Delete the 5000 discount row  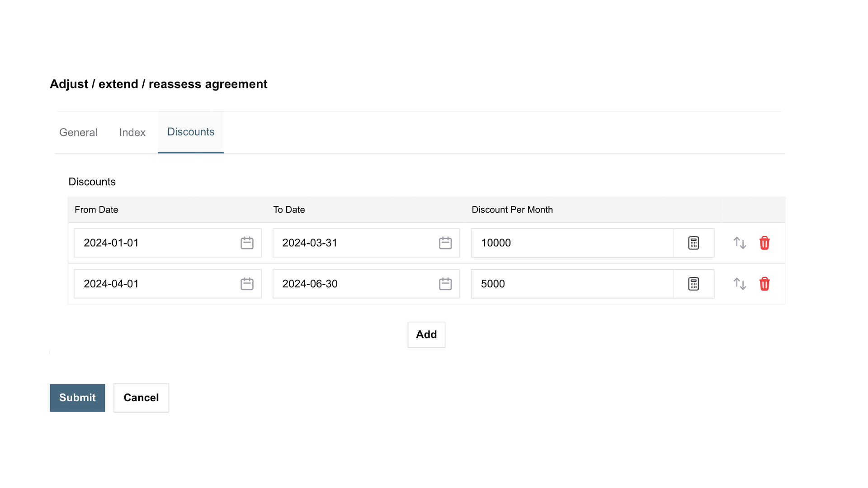pyautogui.click(x=764, y=284)
